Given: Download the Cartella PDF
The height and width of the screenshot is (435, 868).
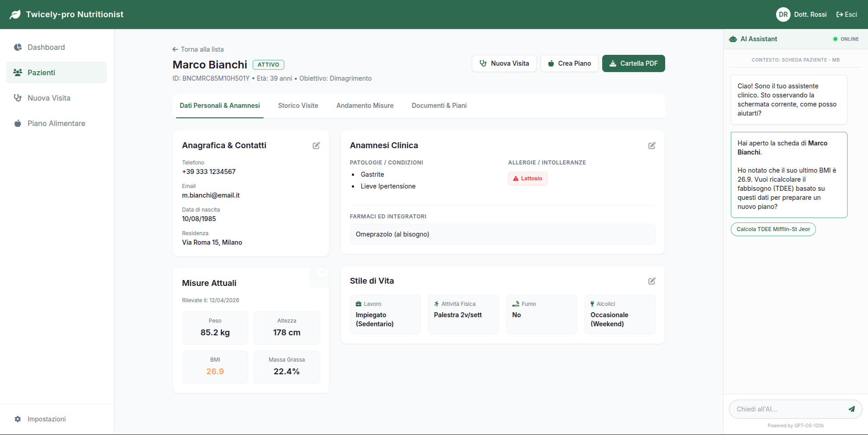Looking at the screenshot, I should coord(633,63).
